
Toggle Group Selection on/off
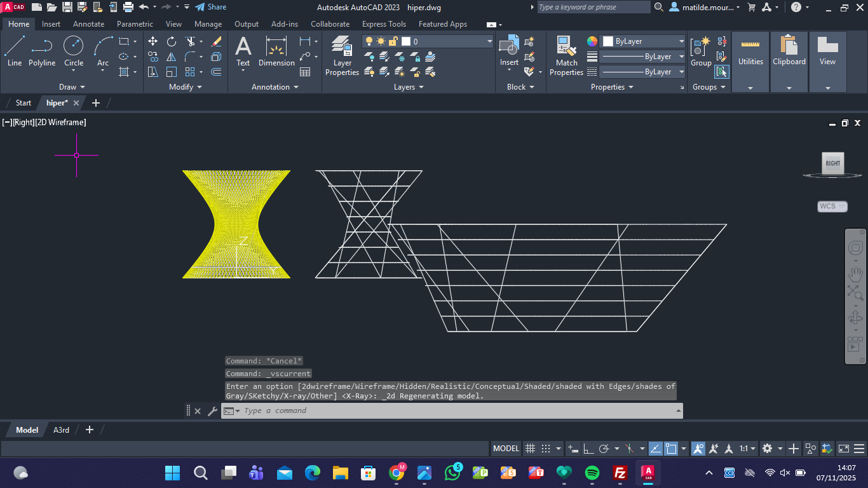[721, 72]
